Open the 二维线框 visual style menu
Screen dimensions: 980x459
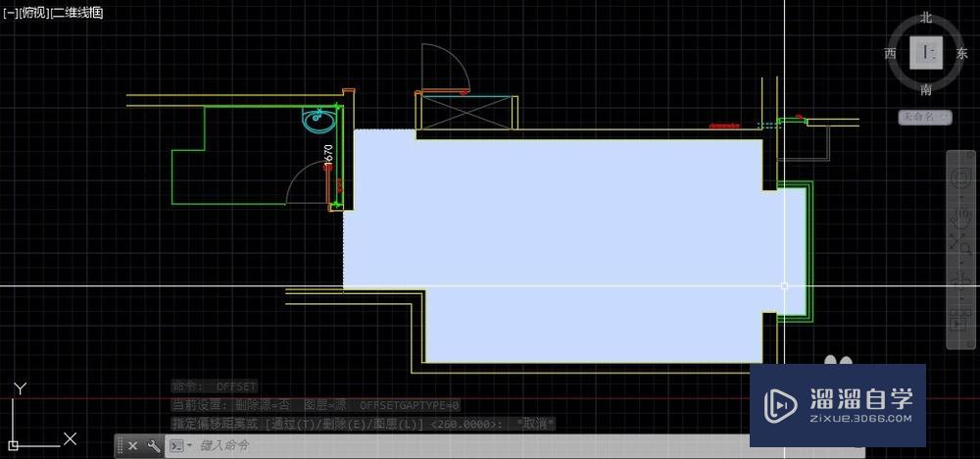tap(76, 13)
